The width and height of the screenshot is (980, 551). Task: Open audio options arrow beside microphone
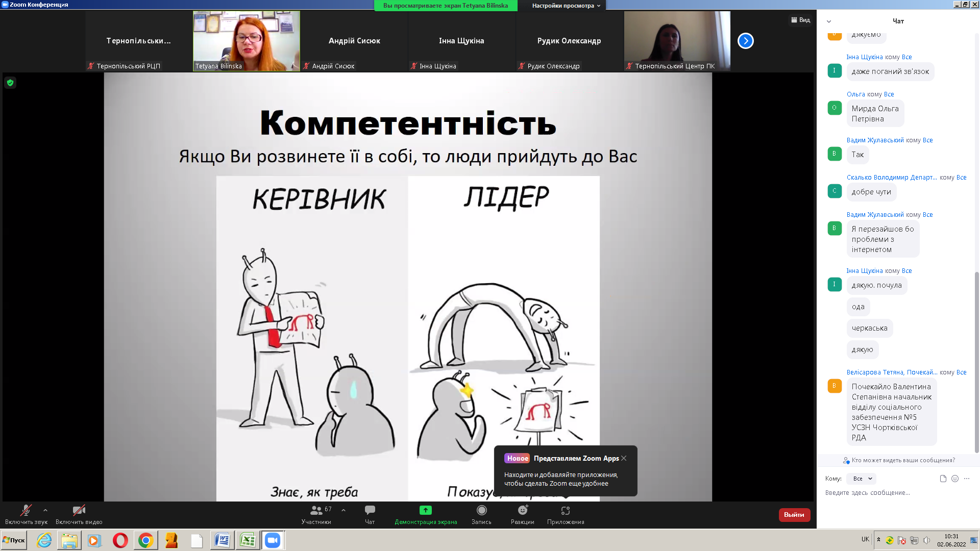pos(45,510)
